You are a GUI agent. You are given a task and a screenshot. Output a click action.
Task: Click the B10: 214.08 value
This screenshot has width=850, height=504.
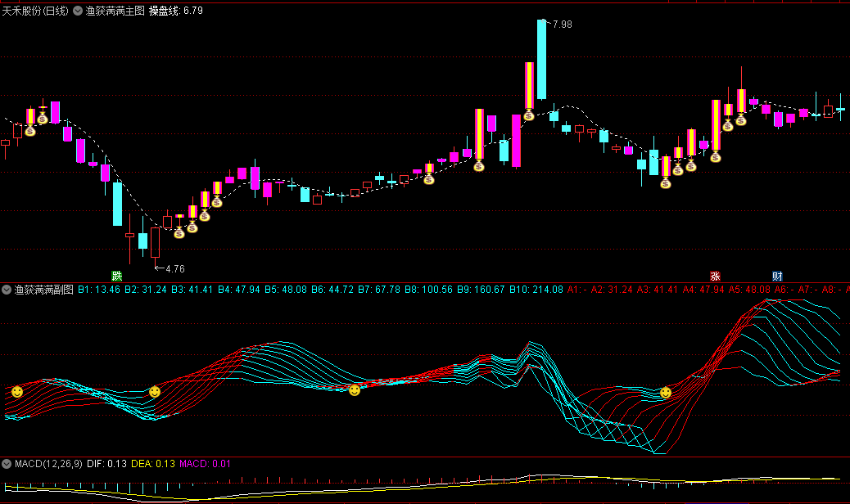(x=536, y=290)
